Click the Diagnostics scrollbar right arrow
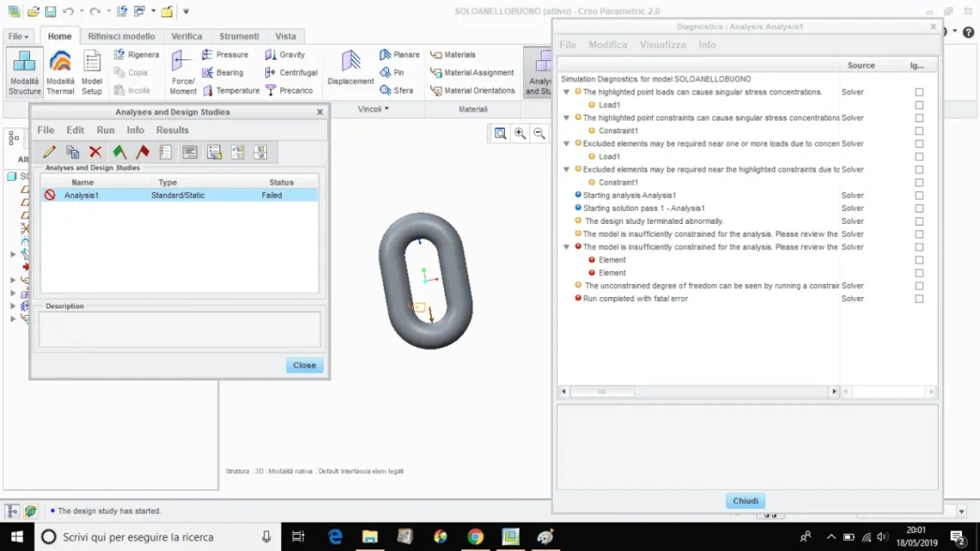Screen dimensions: 980x551 point(834,392)
